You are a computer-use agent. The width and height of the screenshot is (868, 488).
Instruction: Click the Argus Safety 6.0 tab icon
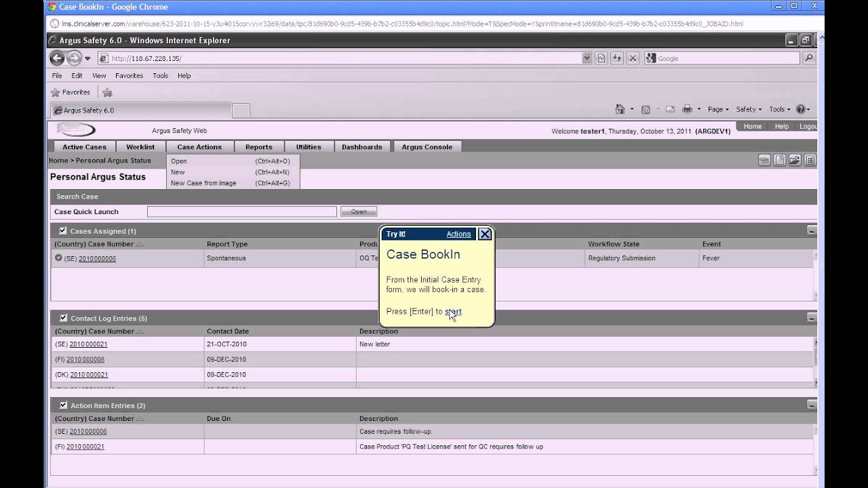pos(58,110)
